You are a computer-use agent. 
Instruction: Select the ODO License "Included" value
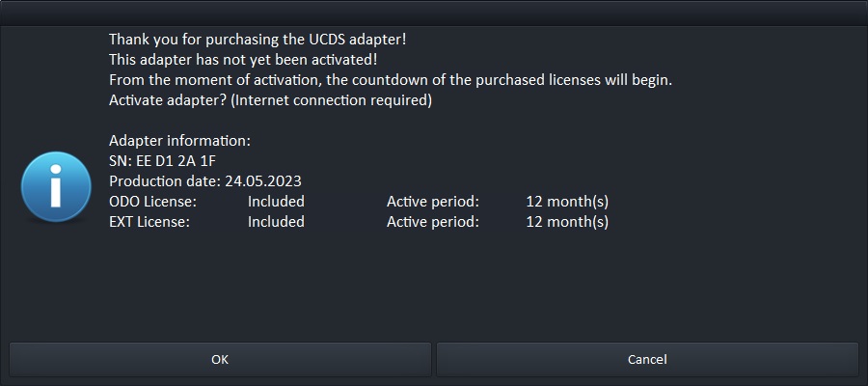pos(276,202)
